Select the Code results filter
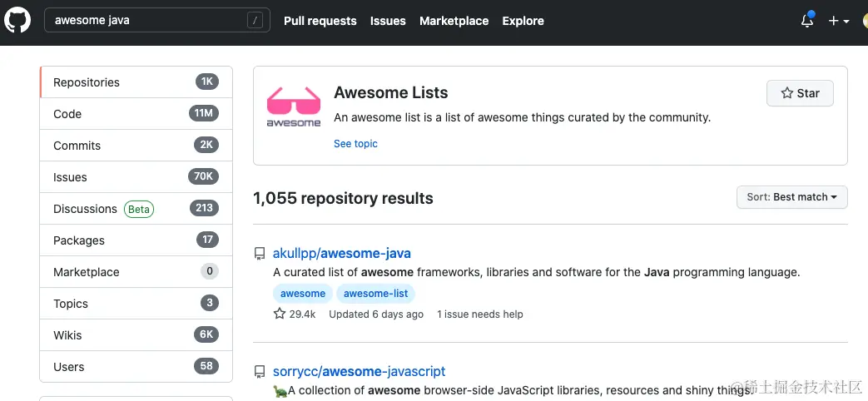This screenshot has height=401, width=868. coord(67,114)
